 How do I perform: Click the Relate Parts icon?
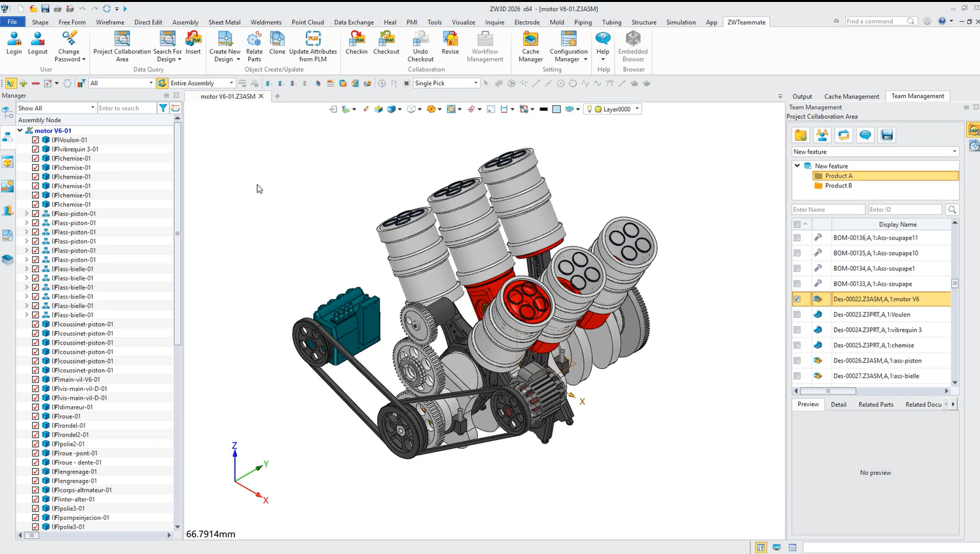pos(254,46)
